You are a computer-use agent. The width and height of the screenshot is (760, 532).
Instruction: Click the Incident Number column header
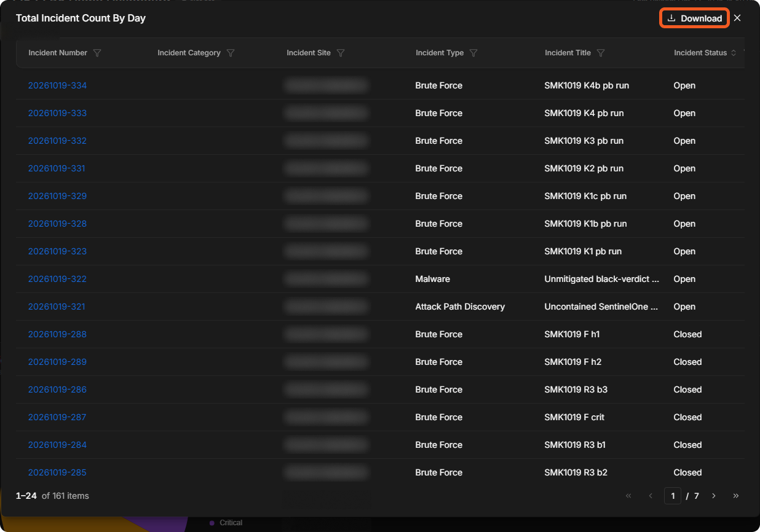(58, 53)
